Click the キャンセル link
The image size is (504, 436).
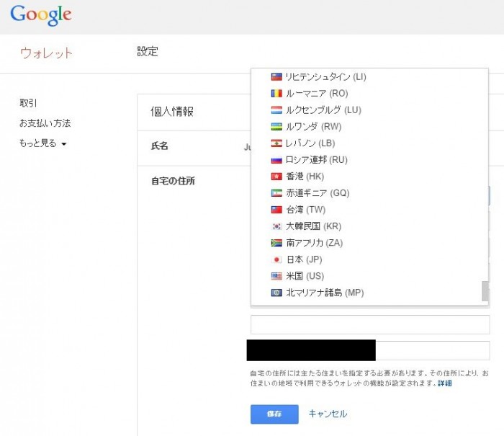coord(328,414)
